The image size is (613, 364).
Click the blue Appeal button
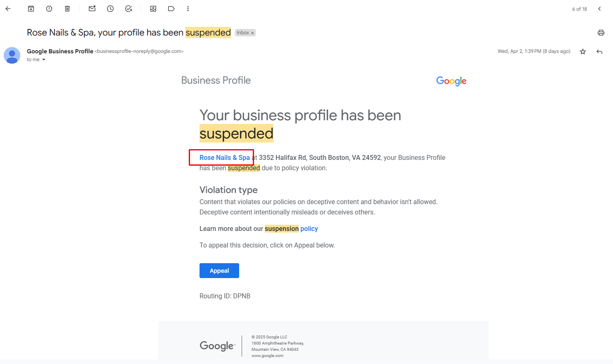coord(219,271)
